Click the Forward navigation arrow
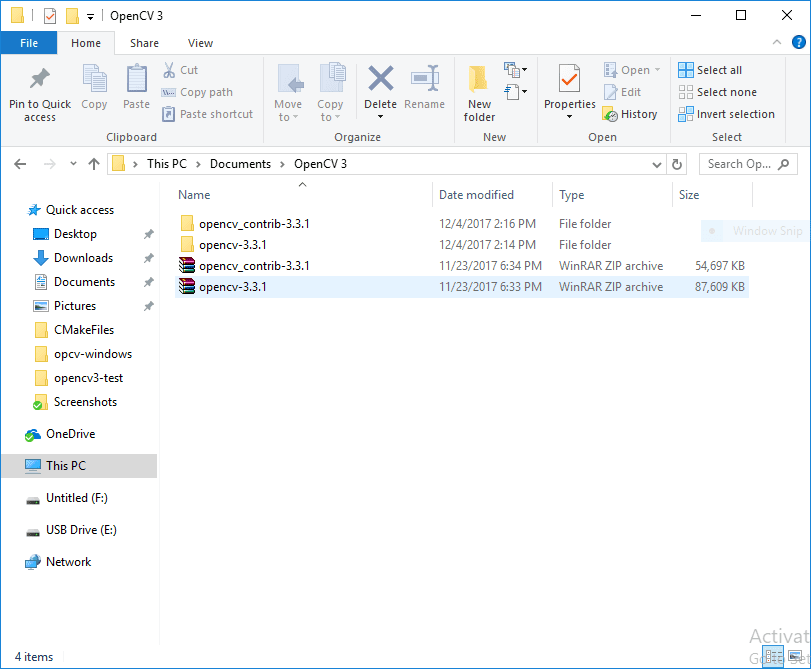This screenshot has width=811, height=669. pos(50,164)
